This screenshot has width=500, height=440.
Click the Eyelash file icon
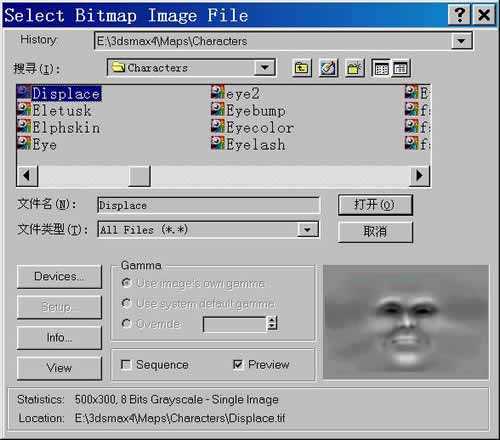[x=218, y=144]
